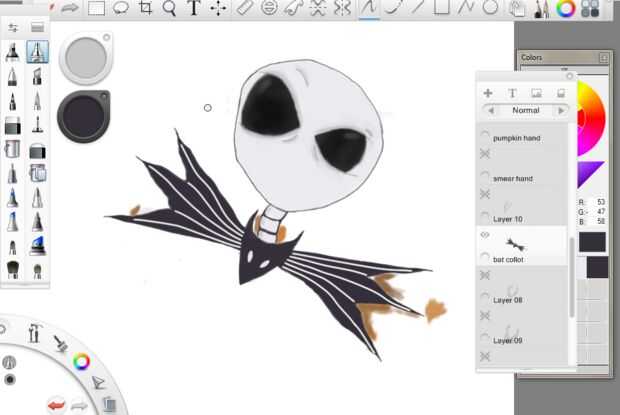Screen dimensions: 620x415
Task: Toggle the ruler tool
Action: point(244,8)
